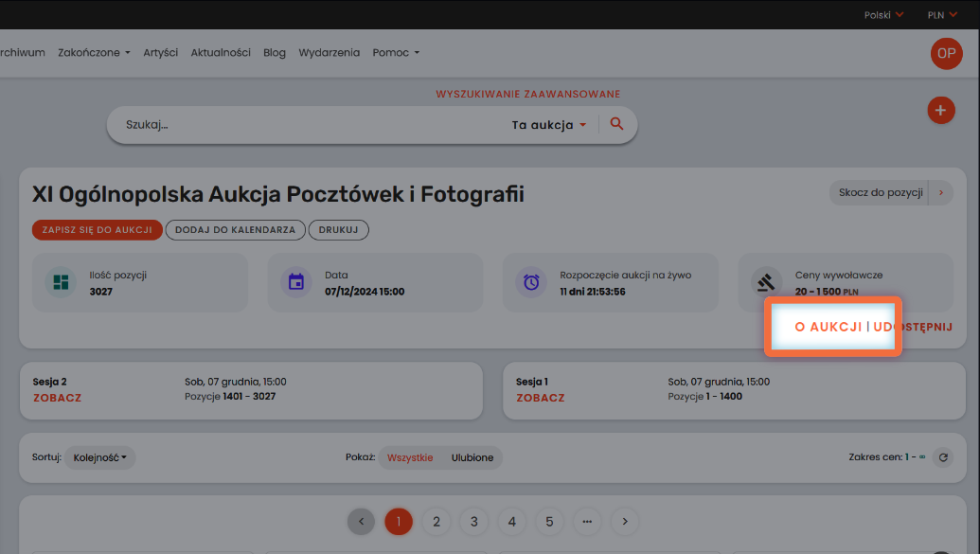Expand the Zakończone menu
Viewport: 980px width, 554px height.
pyautogui.click(x=94, y=52)
